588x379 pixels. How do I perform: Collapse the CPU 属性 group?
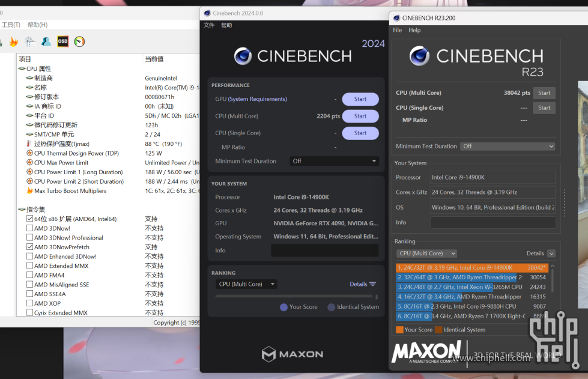click(22, 68)
